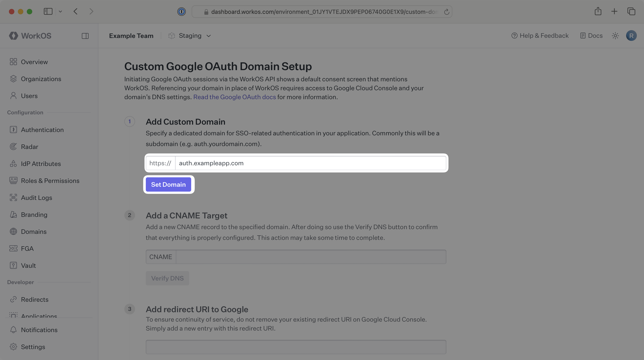The height and width of the screenshot is (360, 644).
Task: Open the IdP Attributes page
Action: point(41,163)
